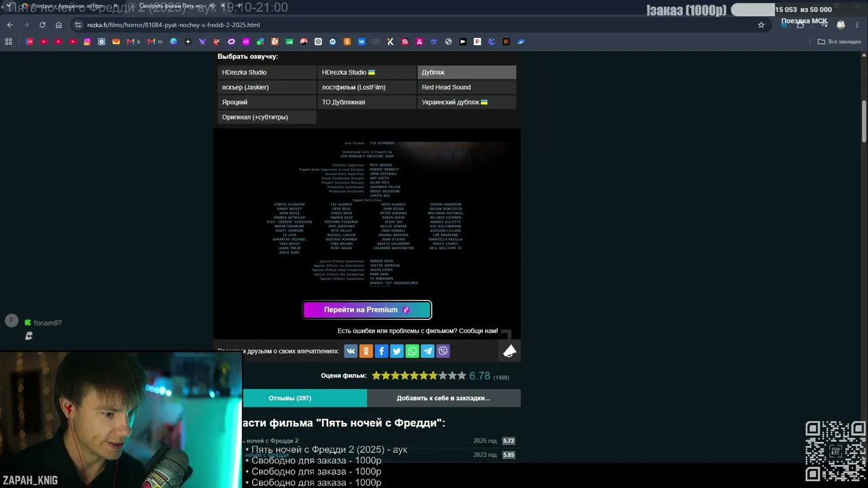Expand the Все закладки bookmarks folder
The image size is (868, 488).
coord(840,41)
